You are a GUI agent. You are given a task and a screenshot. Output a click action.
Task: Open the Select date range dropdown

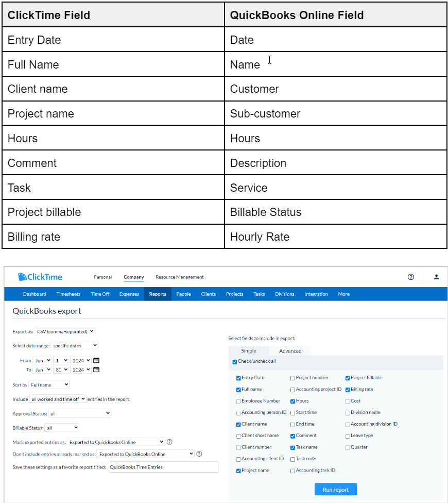click(x=74, y=345)
